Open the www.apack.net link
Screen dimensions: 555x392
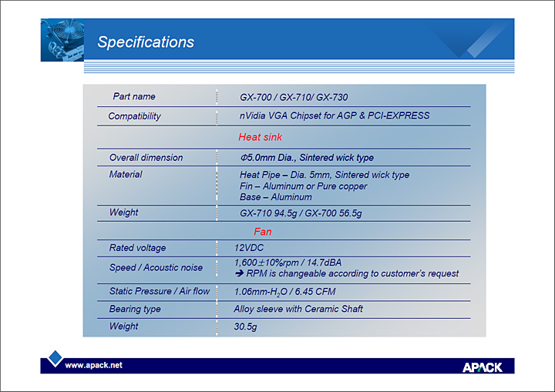point(93,365)
